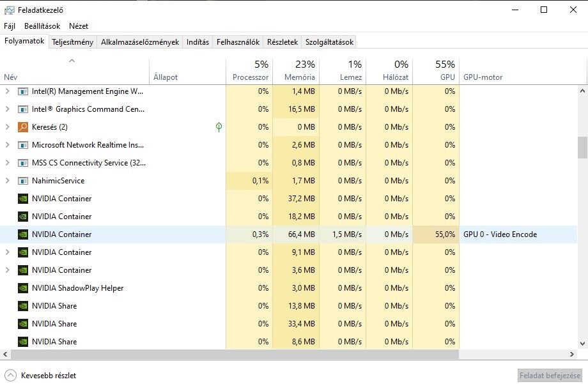Viewport: 588px width, 391px height.
Task: Click the Intel Graphics Command Center icon
Action: click(23, 109)
